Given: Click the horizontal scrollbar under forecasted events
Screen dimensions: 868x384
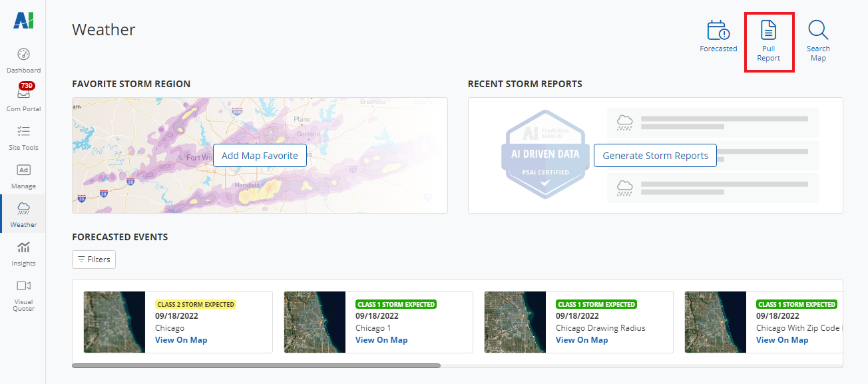Looking at the screenshot, I should click(256, 365).
